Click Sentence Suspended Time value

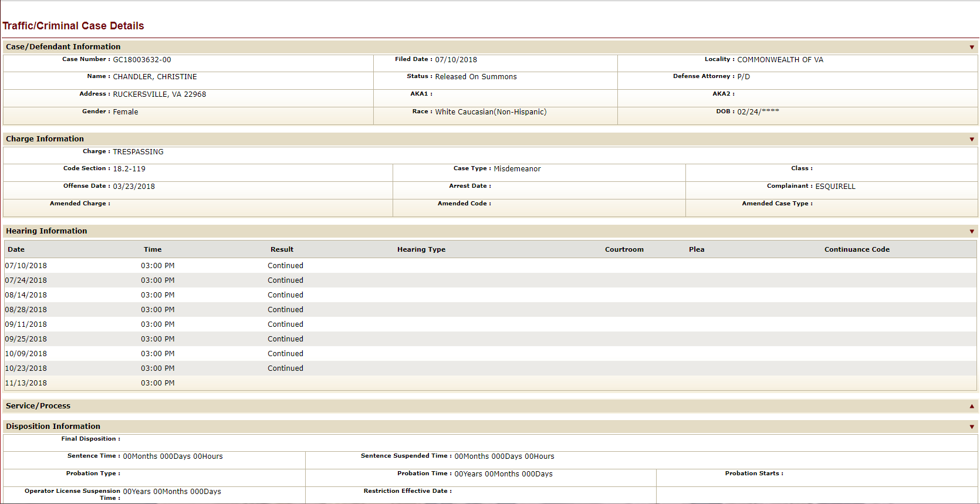[x=504, y=456]
